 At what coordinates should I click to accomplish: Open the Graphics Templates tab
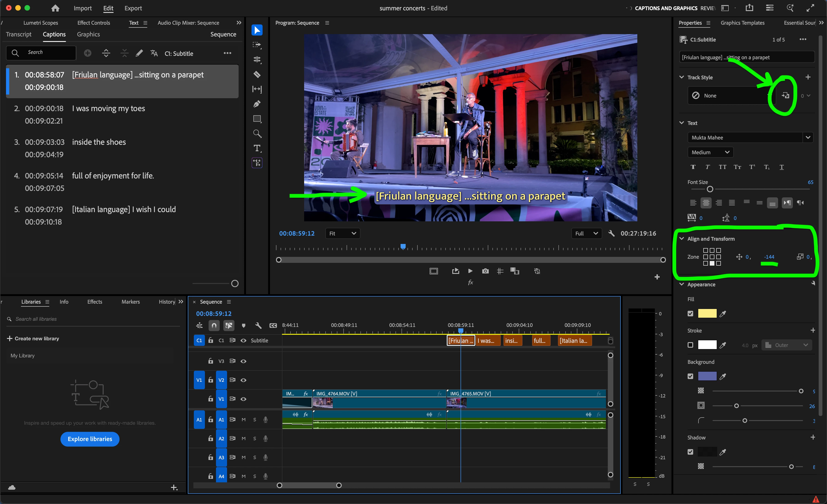click(742, 23)
